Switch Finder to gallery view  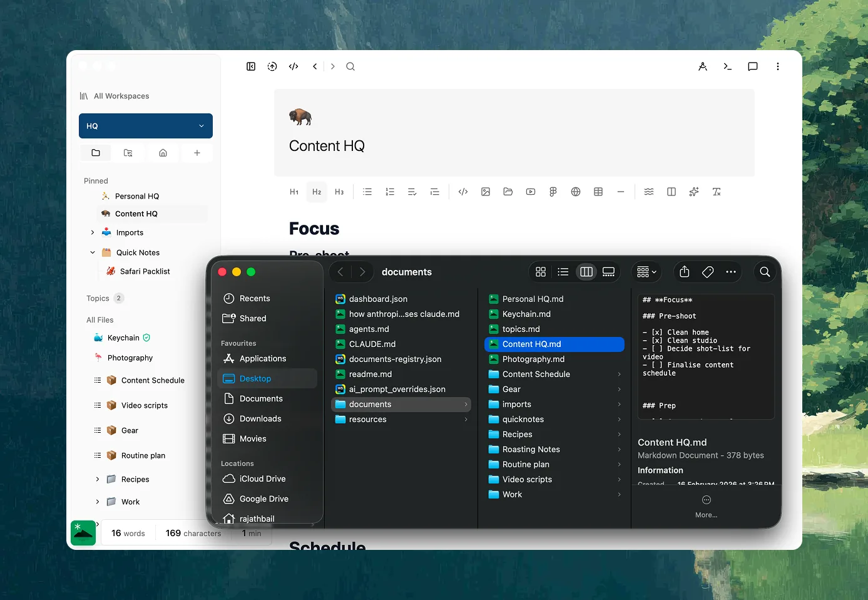click(609, 272)
